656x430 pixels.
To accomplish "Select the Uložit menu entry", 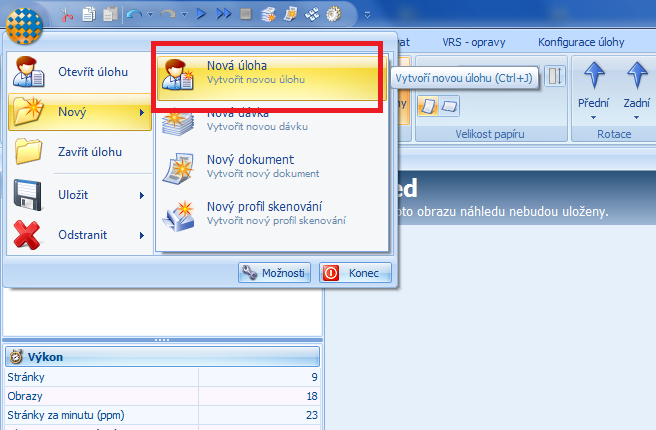I will (79, 195).
